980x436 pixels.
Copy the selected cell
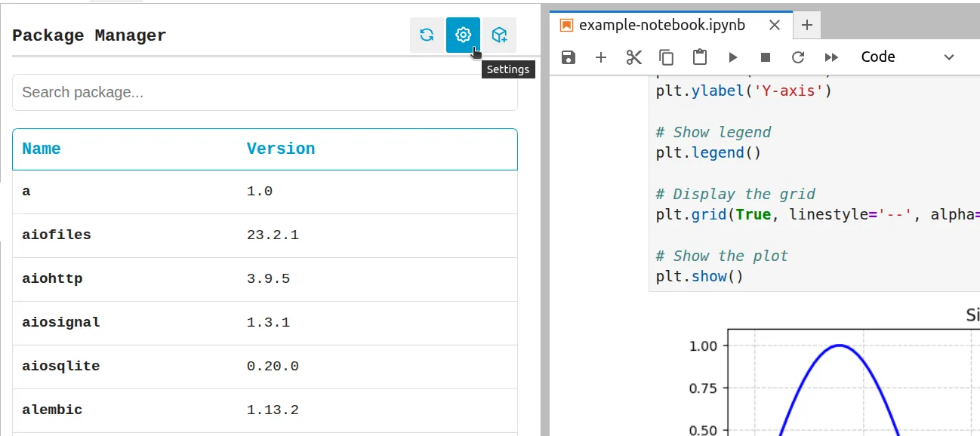667,57
